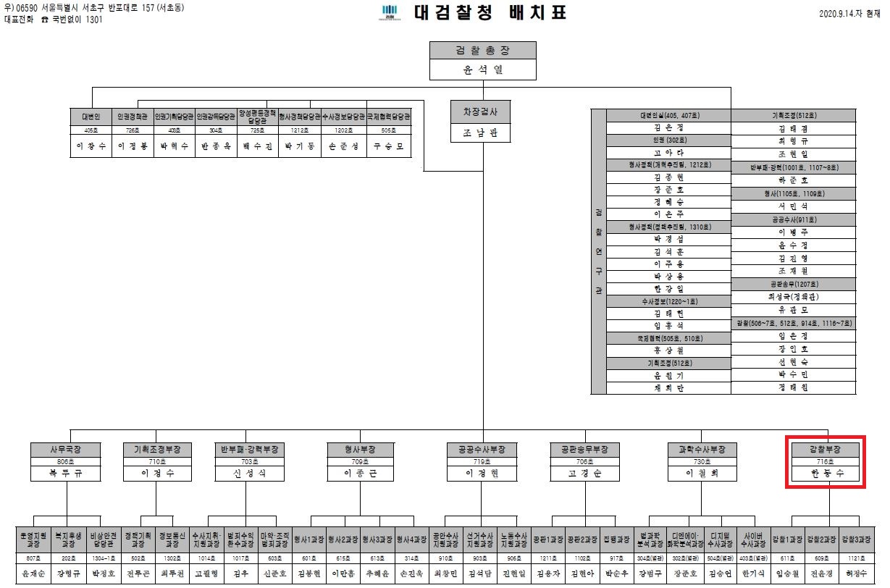Click the name 김우 under 범죄수익환수과장
The height and width of the screenshot is (588, 890).
240,573
